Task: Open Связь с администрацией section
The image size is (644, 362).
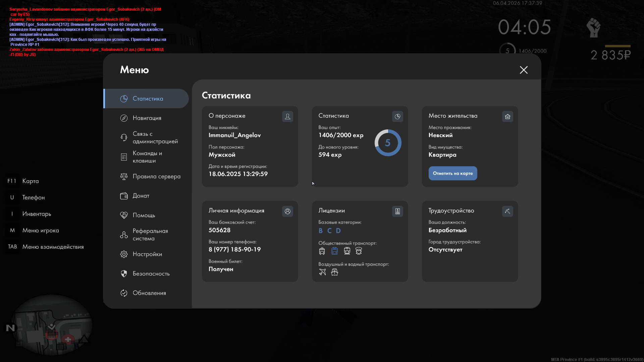Action: pyautogui.click(x=155, y=137)
